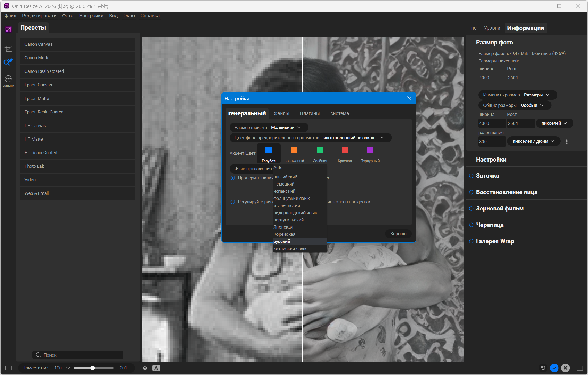Click the blue checkmark apply icon
The width and height of the screenshot is (588, 375).
(x=554, y=368)
